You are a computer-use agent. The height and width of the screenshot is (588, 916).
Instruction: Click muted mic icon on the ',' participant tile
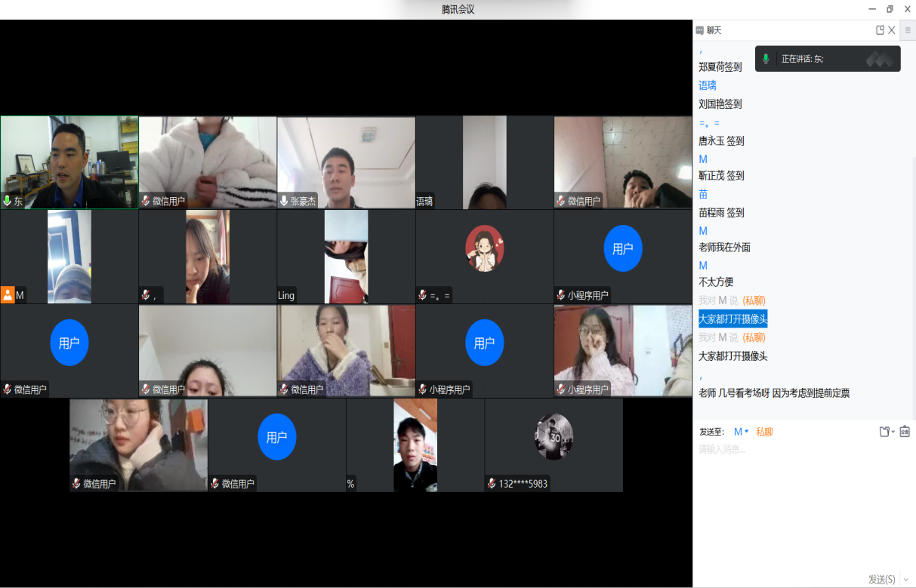pos(146,295)
